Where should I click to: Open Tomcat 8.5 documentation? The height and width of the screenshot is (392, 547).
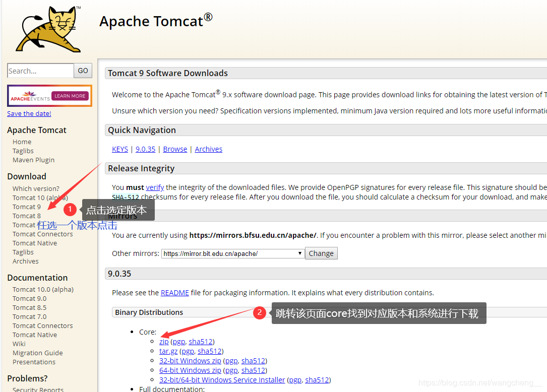tap(29, 307)
